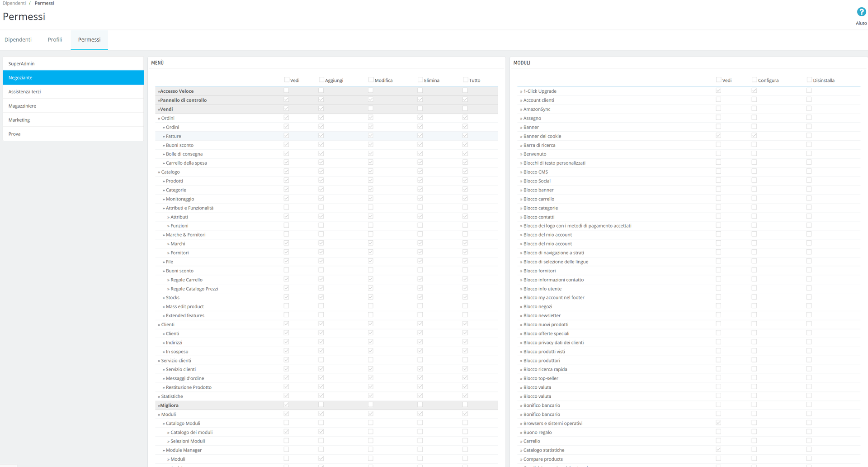
Task: Uncheck Vedi for the Fatture row
Action: click(286, 135)
